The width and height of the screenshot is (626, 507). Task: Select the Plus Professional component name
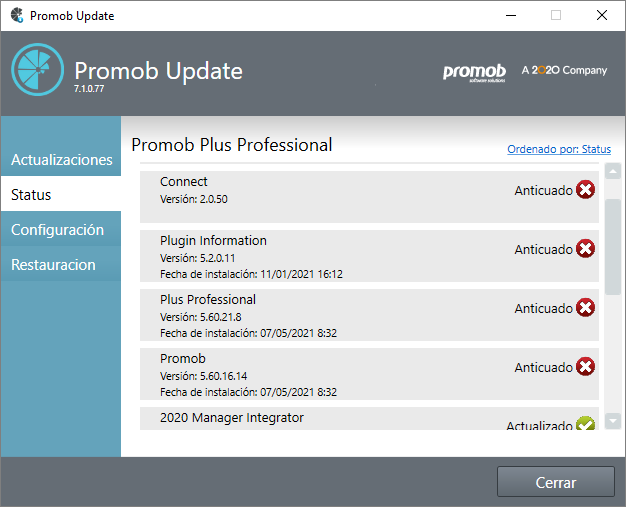208,300
